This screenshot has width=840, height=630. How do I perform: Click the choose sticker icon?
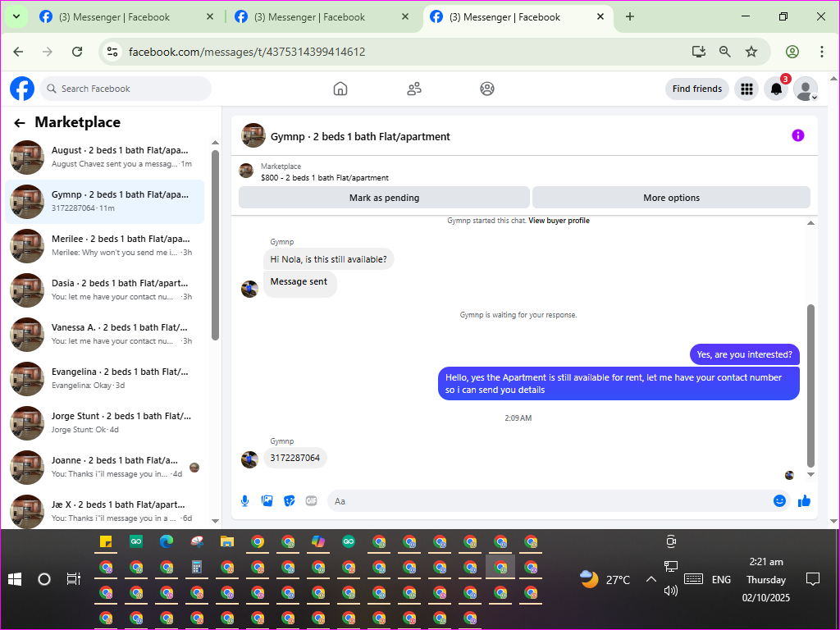point(290,501)
